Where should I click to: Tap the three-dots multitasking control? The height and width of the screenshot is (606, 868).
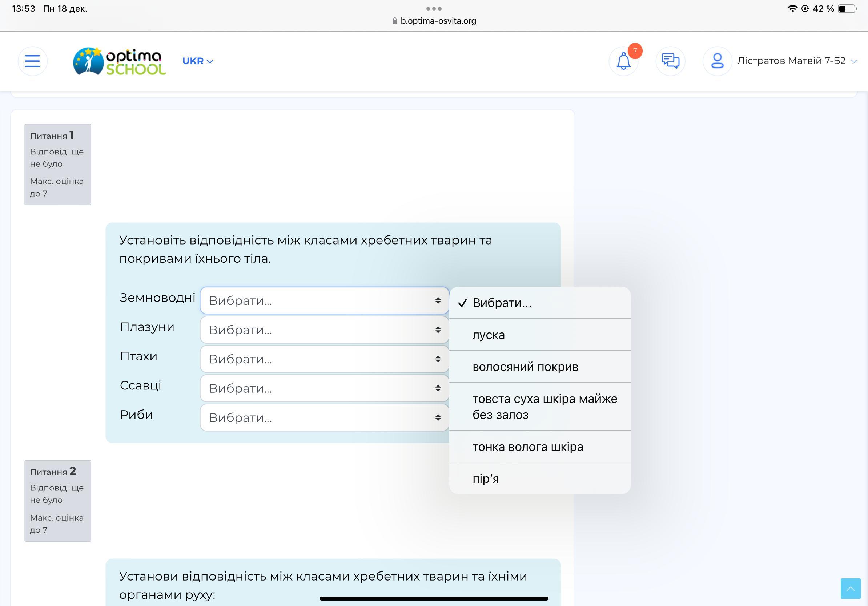click(x=434, y=8)
